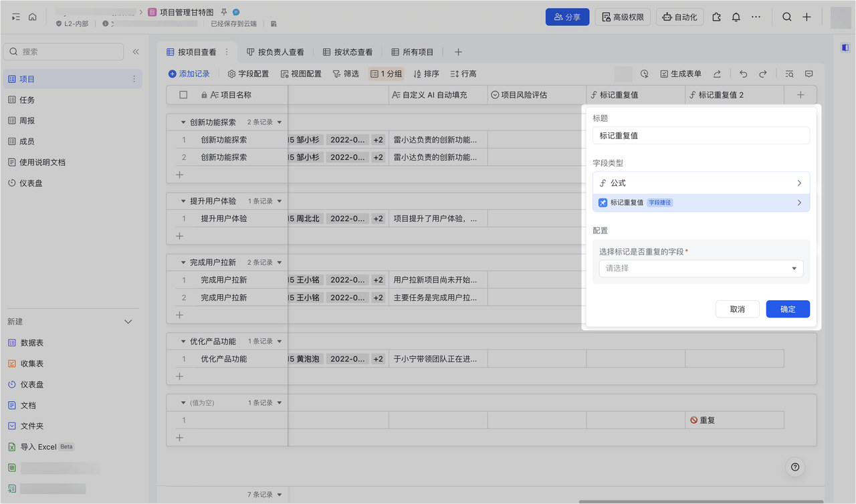
Task: Click 生成表单 in toolbar
Action: [681, 74]
